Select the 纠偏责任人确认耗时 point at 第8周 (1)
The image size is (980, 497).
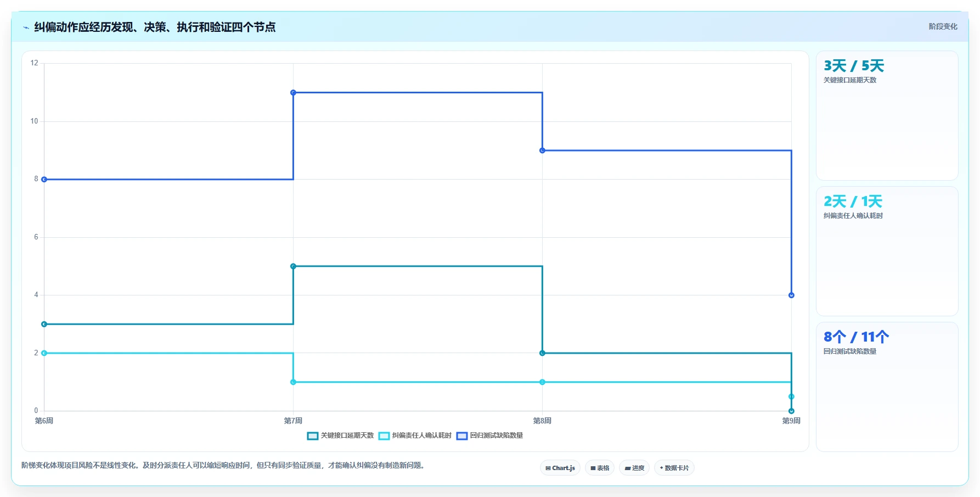click(x=542, y=382)
